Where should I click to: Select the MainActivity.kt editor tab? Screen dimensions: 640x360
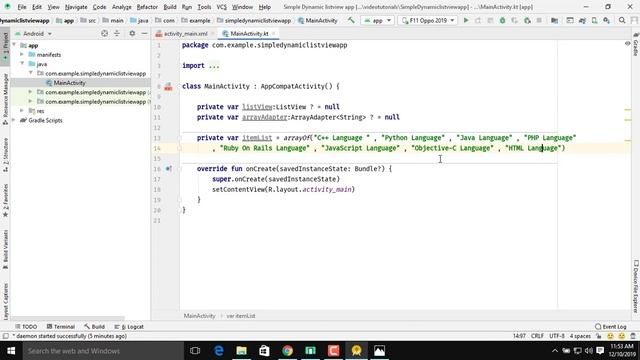[x=249, y=33]
